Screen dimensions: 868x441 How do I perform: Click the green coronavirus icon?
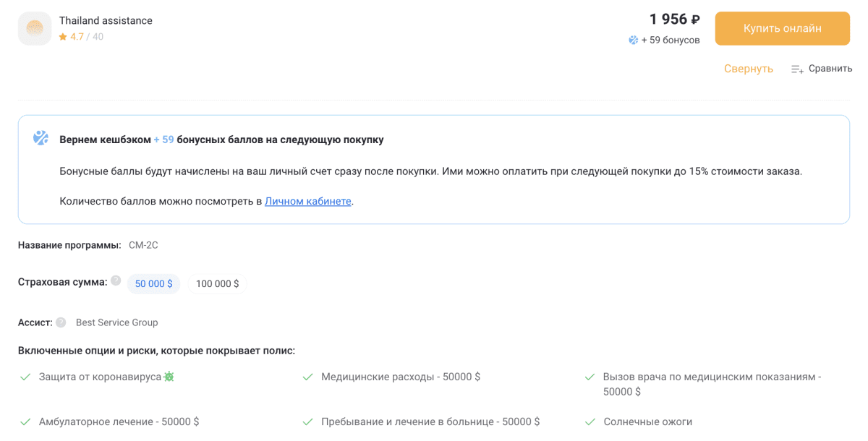pyautogui.click(x=169, y=377)
